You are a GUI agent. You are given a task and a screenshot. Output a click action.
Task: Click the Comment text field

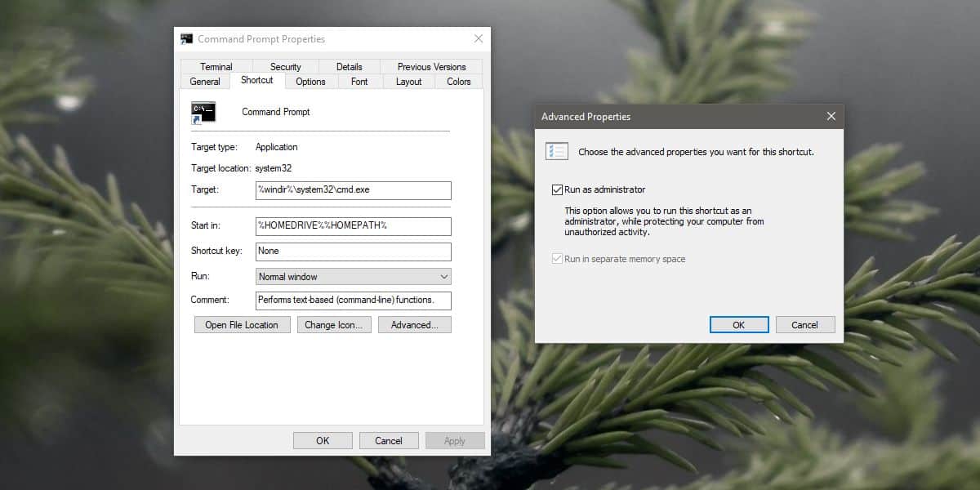354,301
